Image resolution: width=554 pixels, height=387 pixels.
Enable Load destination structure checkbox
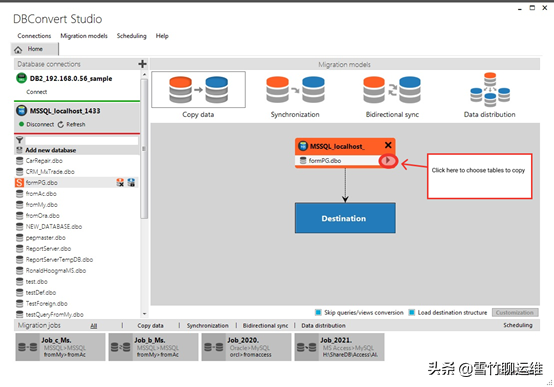point(411,312)
